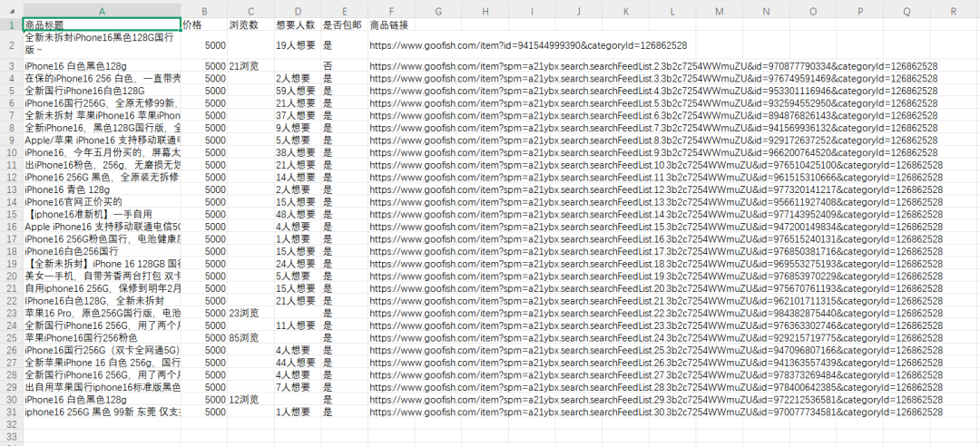Select the 19人想要 cell

298,45
